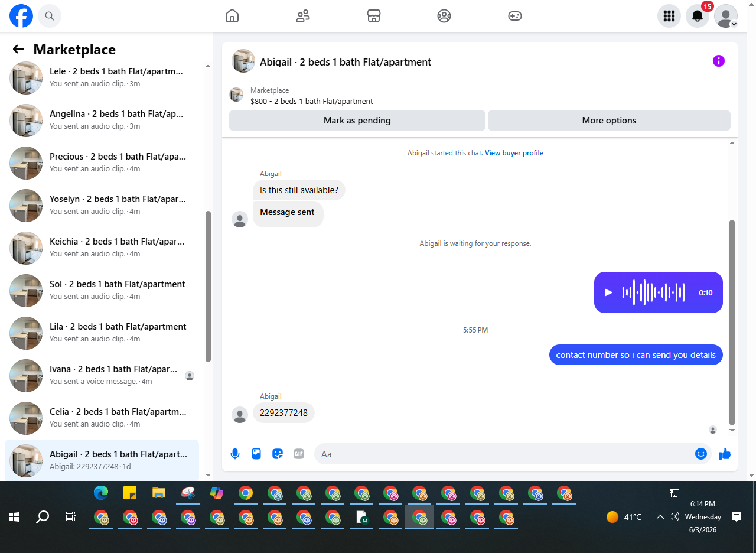Attach a photo using the image icon
756x553 pixels.
point(256,454)
